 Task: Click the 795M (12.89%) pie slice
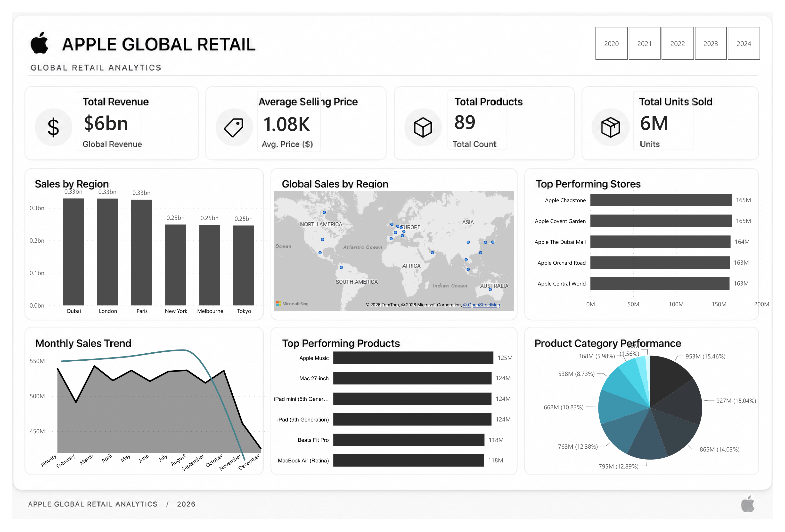pos(648,439)
